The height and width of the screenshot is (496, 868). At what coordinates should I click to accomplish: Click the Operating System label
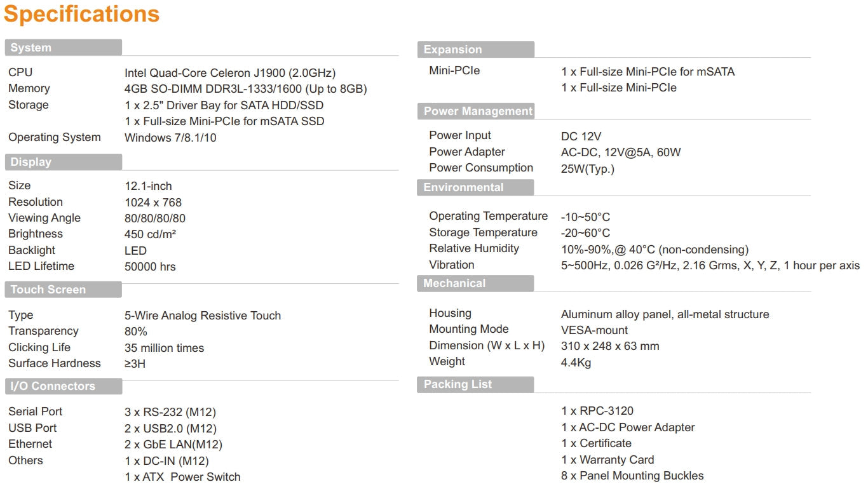55,137
